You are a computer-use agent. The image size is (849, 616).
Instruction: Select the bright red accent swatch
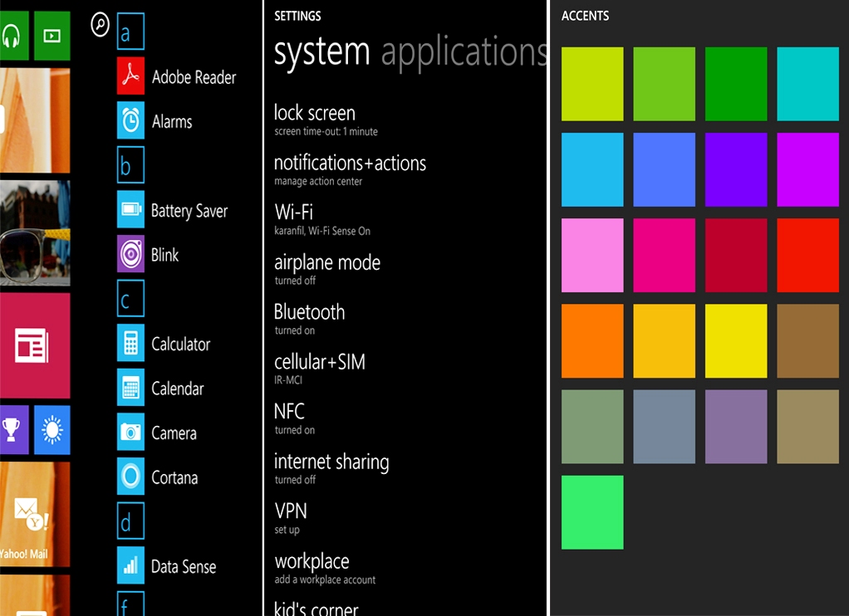click(807, 255)
